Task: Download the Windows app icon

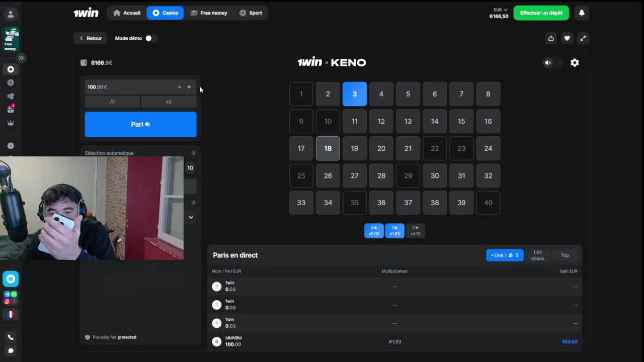Action: click(x=11, y=279)
